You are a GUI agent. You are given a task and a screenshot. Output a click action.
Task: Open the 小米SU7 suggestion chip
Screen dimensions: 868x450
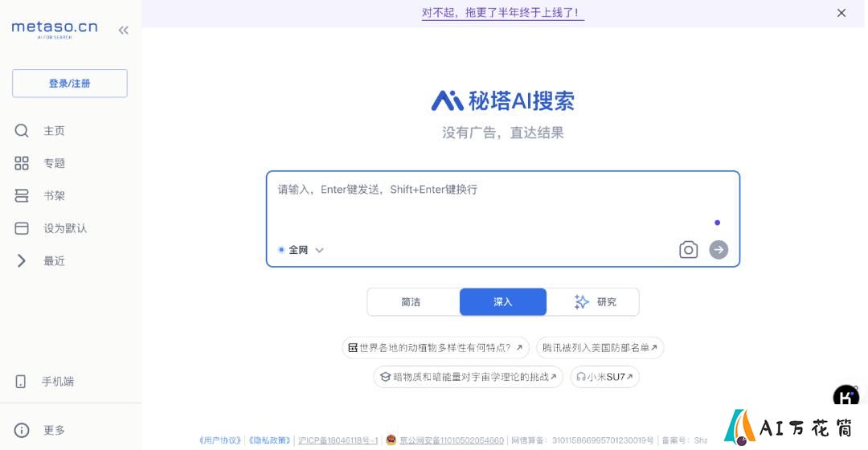point(604,377)
